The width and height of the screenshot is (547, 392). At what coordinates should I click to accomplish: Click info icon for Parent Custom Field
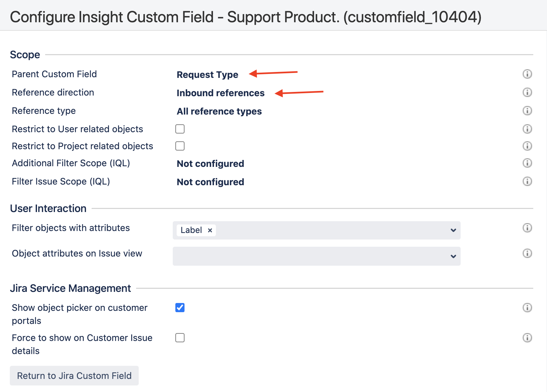point(527,74)
